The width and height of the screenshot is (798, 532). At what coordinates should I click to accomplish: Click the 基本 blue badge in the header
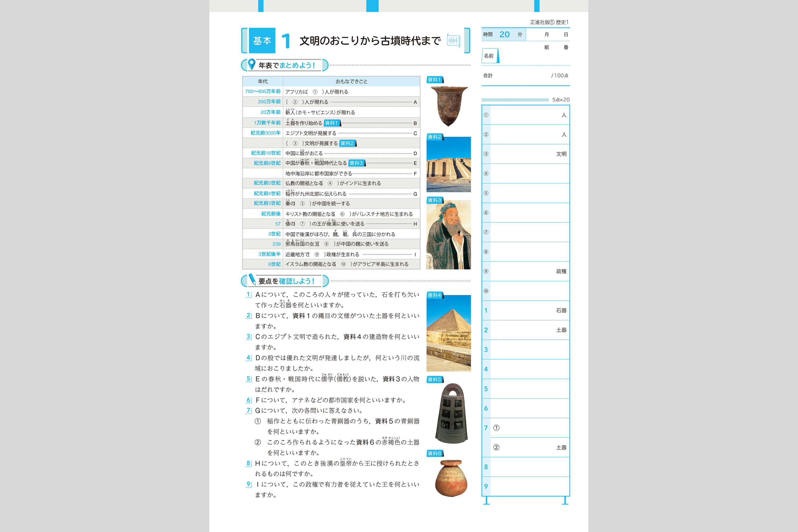(262, 41)
